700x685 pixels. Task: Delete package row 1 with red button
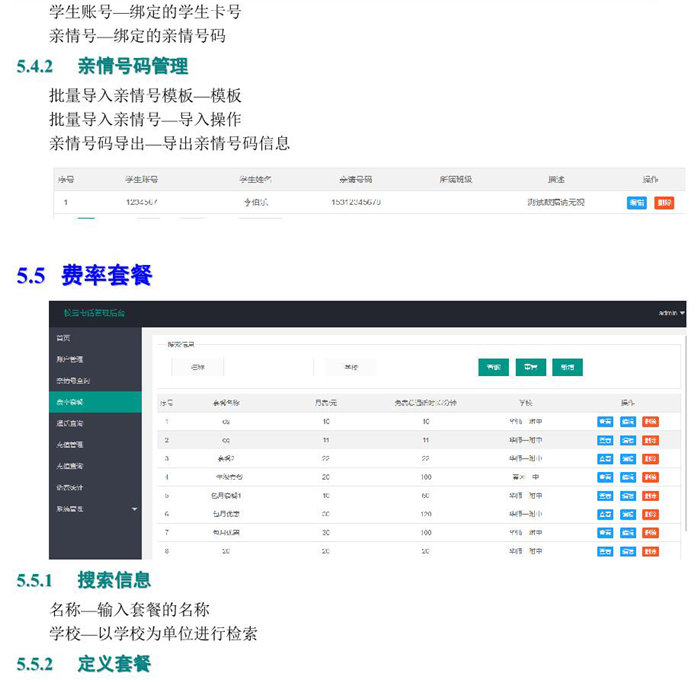[x=651, y=422]
